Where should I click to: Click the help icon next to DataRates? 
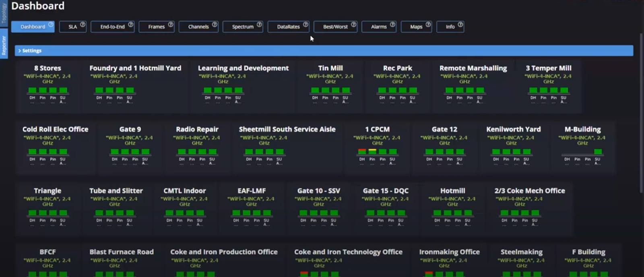tap(305, 25)
